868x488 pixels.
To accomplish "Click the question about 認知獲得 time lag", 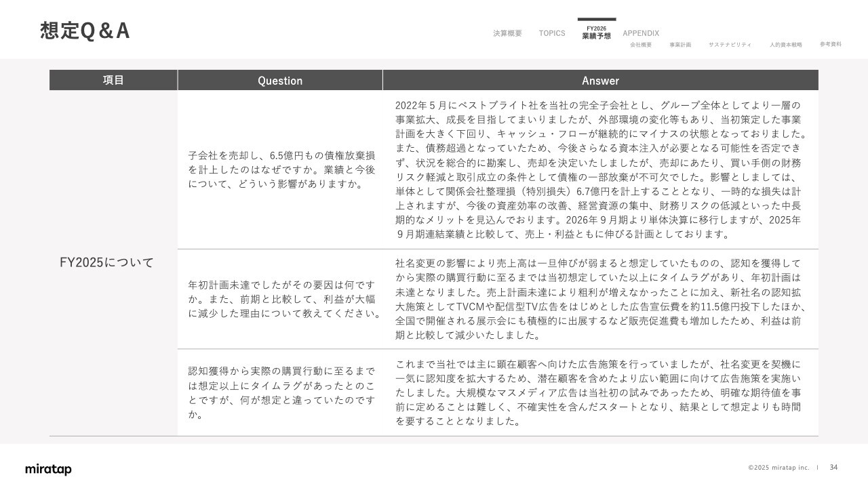I will click(x=281, y=392).
